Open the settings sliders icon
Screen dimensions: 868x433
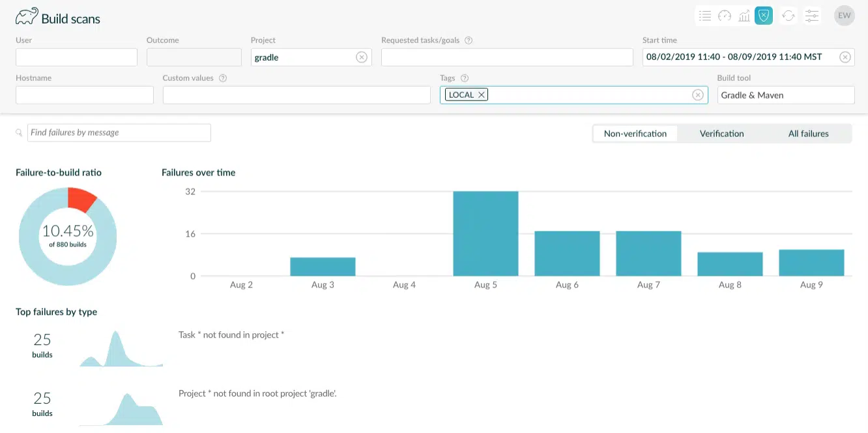tap(811, 16)
